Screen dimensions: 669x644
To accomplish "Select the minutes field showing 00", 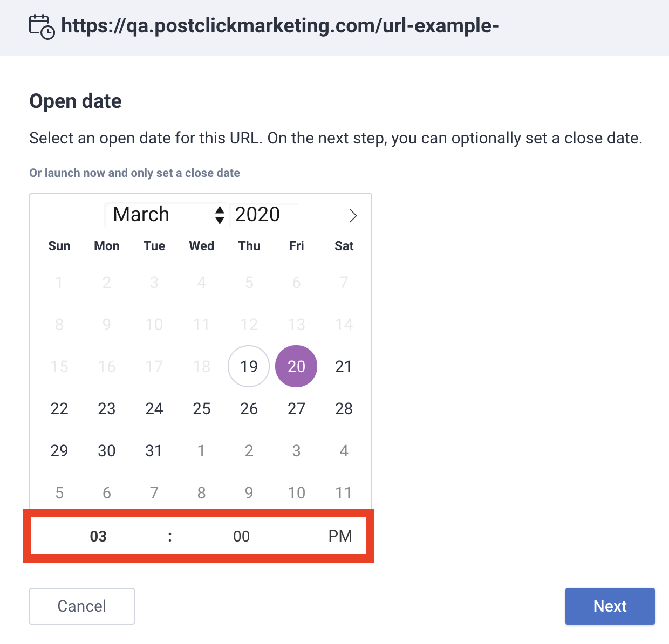I will (241, 536).
